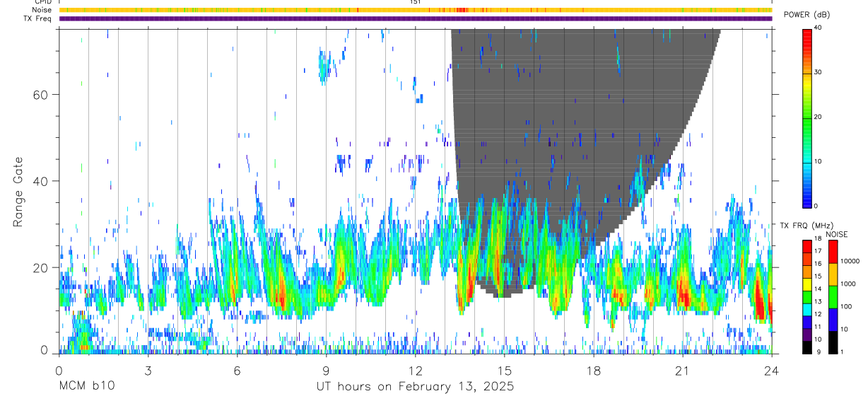This screenshot has height=401, width=868.
Task: Click the 0 tick on the Range Gate axis
Action: tap(44, 349)
